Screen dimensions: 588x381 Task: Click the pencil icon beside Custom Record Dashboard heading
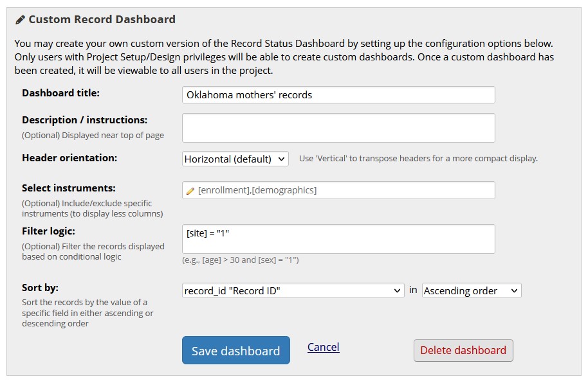click(x=20, y=20)
